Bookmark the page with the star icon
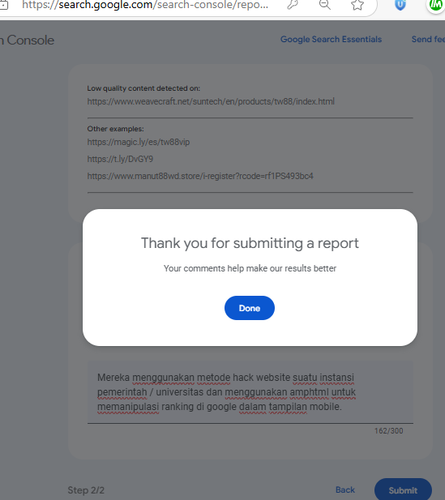 click(357, 5)
